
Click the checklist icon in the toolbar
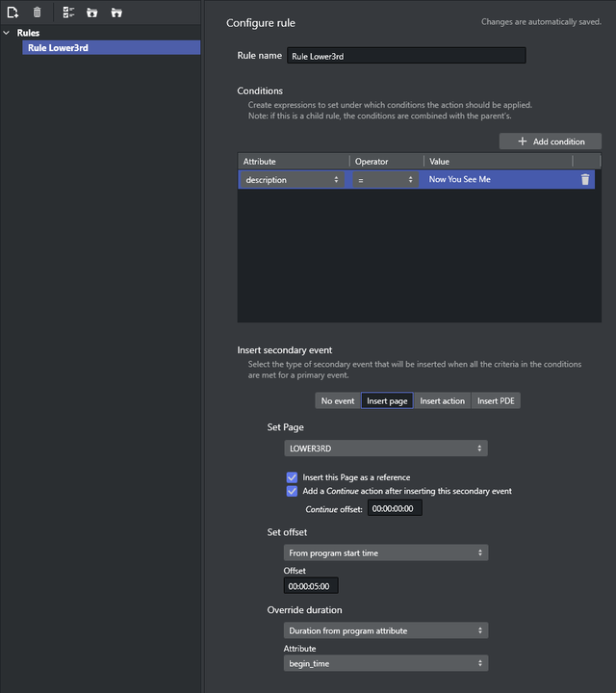point(68,13)
